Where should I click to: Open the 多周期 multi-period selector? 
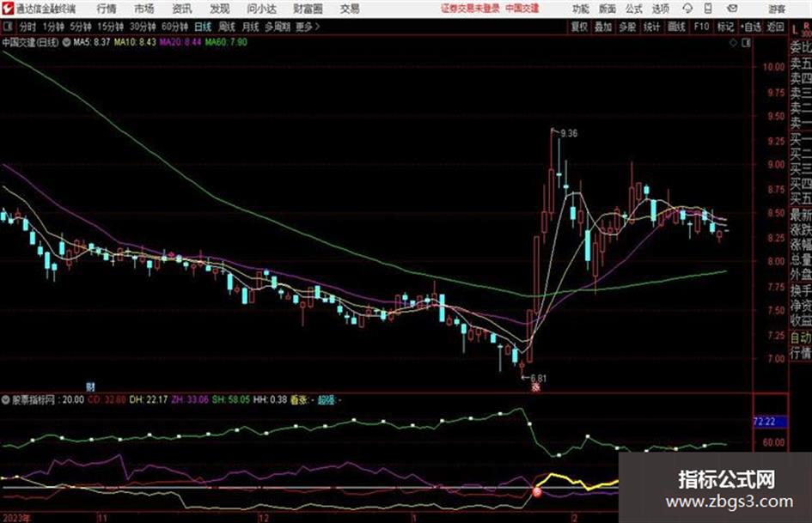[278, 27]
